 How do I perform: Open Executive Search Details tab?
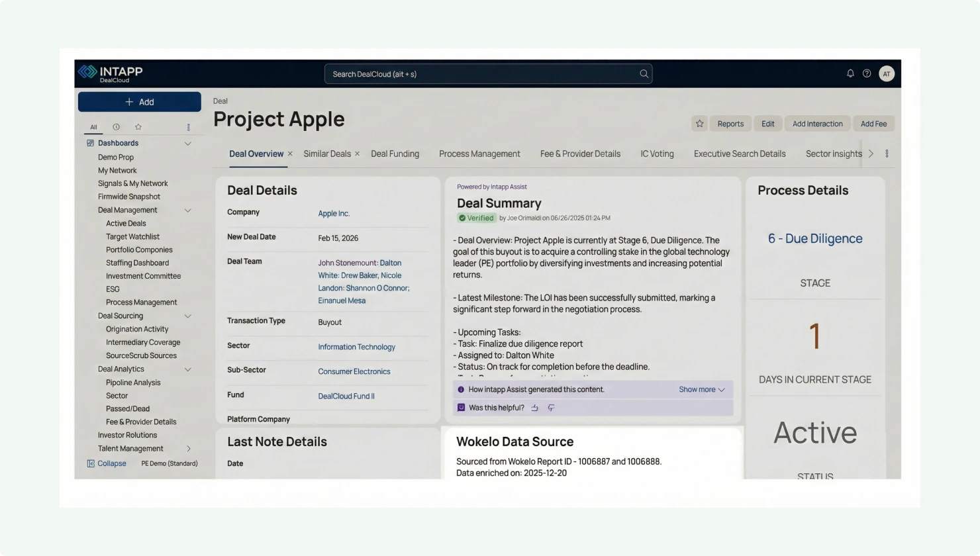pos(740,154)
